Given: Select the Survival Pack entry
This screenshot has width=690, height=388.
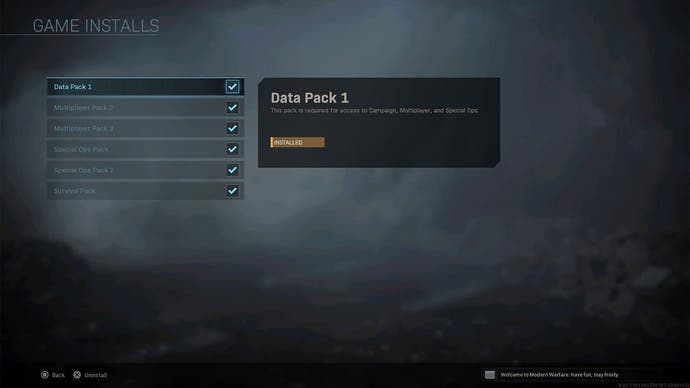Looking at the screenshot, I should [x=145, y=191].
